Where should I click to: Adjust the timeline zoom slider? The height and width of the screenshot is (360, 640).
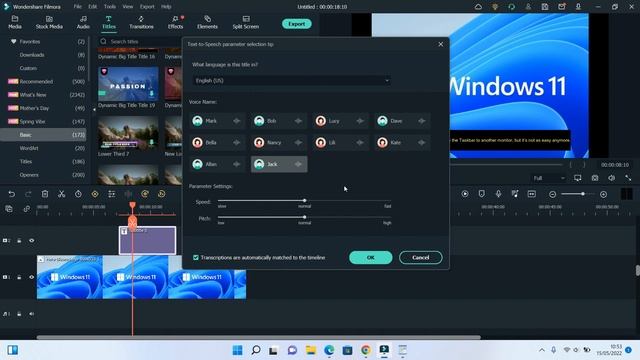pos(583,194)
